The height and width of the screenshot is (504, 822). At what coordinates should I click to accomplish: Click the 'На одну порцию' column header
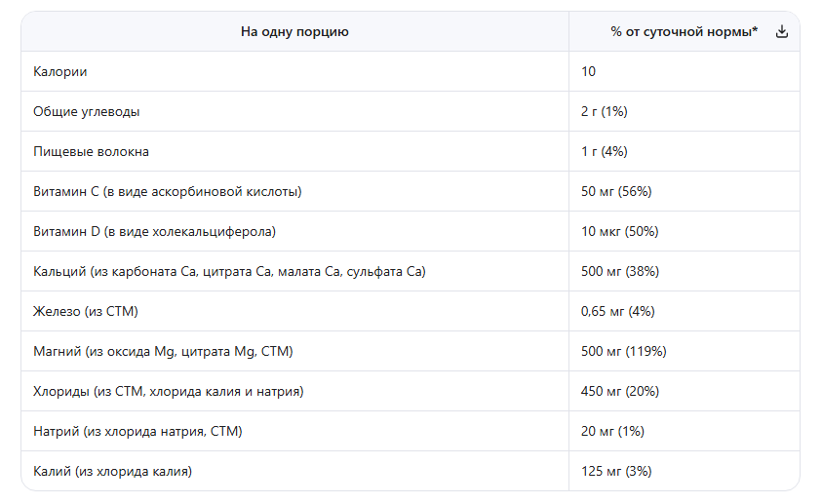click(x=294, y=31)
